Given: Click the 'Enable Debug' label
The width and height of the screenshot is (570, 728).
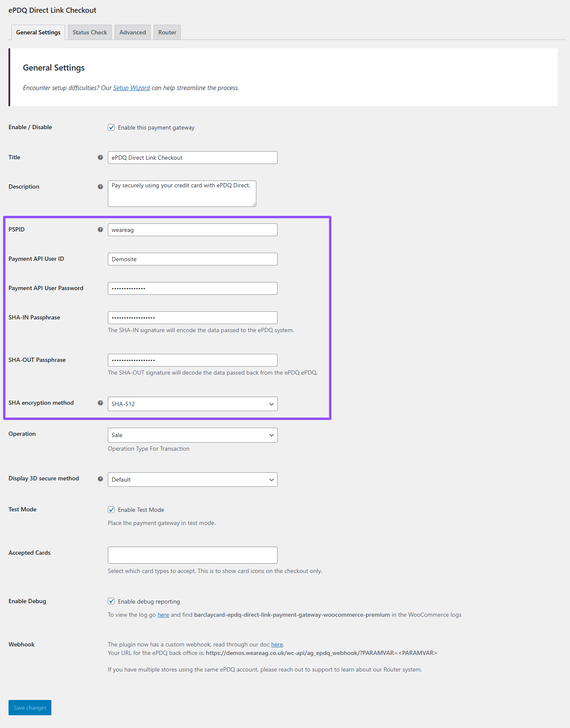Looking at the screenshot, I should (x=27, y=601).
